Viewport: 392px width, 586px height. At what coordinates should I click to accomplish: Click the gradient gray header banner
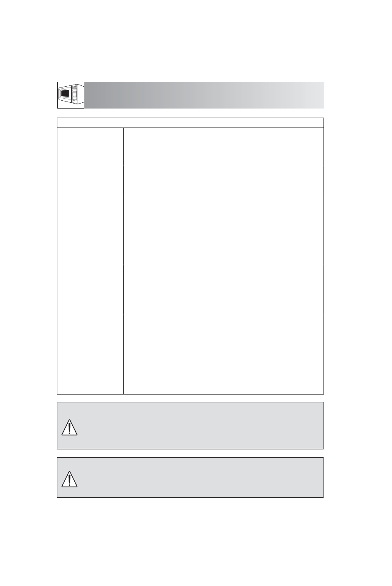(204, 95)
